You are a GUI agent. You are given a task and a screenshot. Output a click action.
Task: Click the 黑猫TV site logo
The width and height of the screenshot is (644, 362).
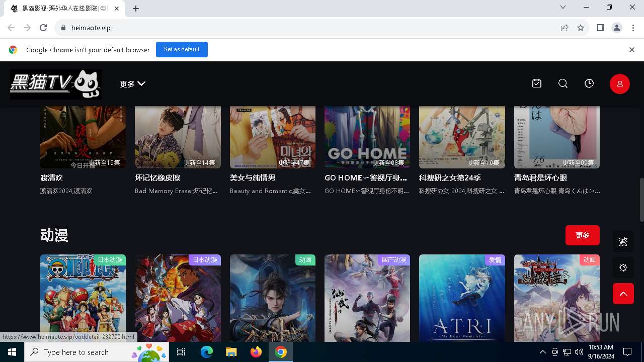pos(56,84)
